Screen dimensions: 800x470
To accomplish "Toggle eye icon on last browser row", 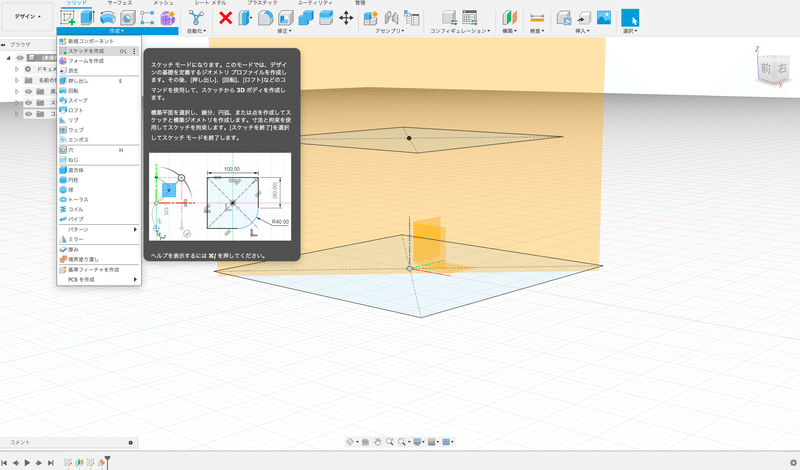I will coord(29,114).
